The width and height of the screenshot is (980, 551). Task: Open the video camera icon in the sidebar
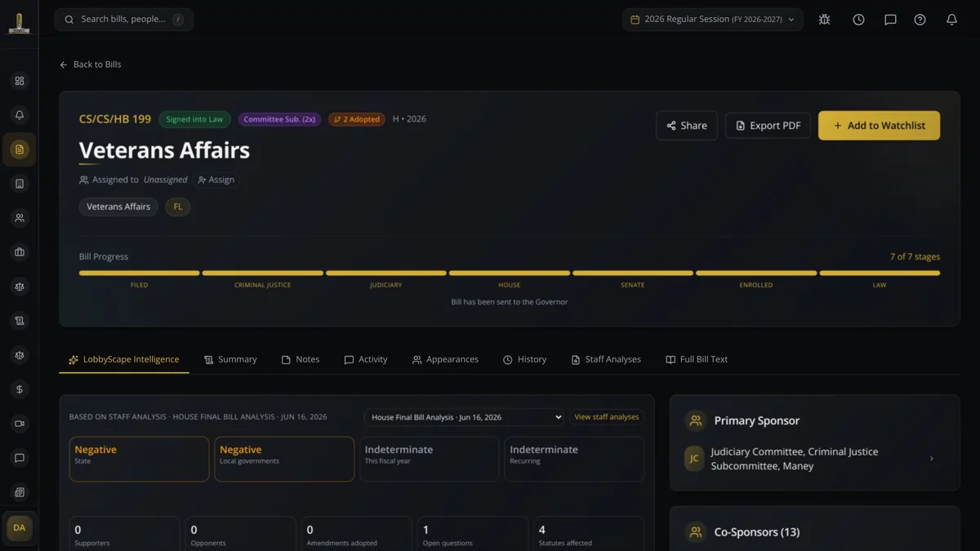pyautogui.click(x=20, y=424)
